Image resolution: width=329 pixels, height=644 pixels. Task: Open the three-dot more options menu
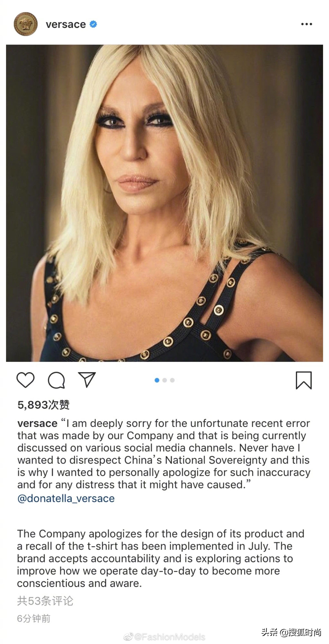[x=306, y=24]
